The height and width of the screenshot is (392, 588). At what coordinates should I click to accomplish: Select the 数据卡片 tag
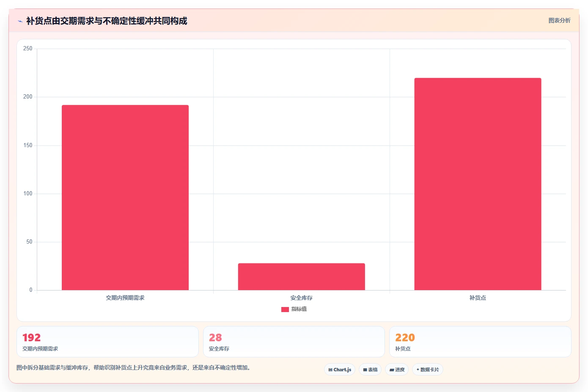point(428,370)
